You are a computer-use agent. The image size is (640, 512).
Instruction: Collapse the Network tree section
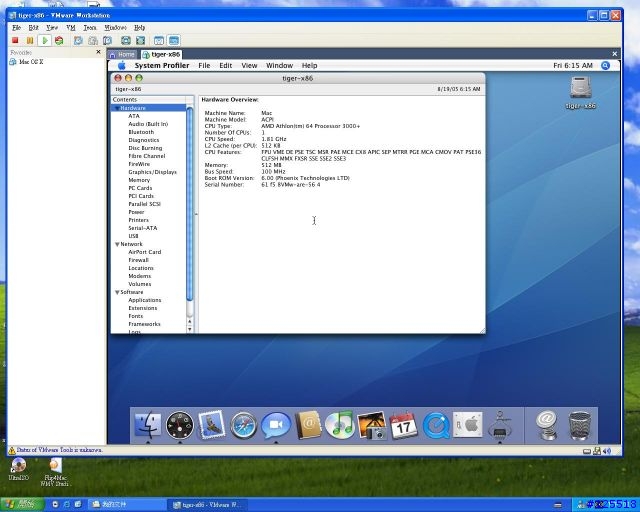click(117, 244)
